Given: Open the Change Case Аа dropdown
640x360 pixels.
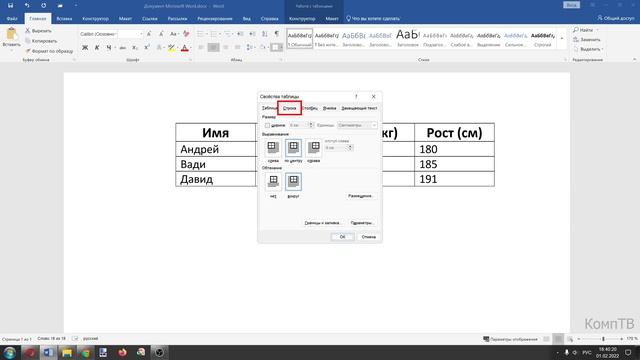Looking at the screenshot, I should tap(174, 34).
